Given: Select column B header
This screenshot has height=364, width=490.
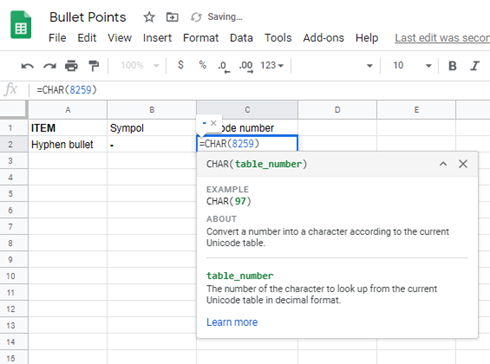Looking at the screenshot, I should [152, 110].
